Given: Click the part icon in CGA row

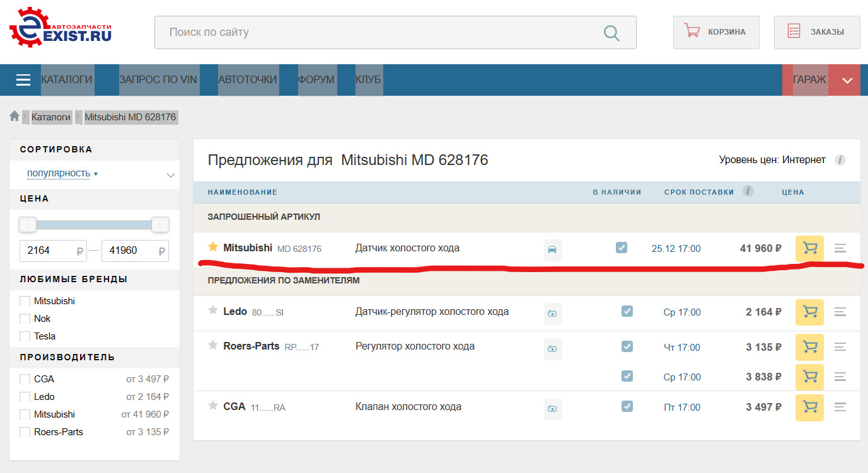Looking at the screenshot, I should pos(553,409).
